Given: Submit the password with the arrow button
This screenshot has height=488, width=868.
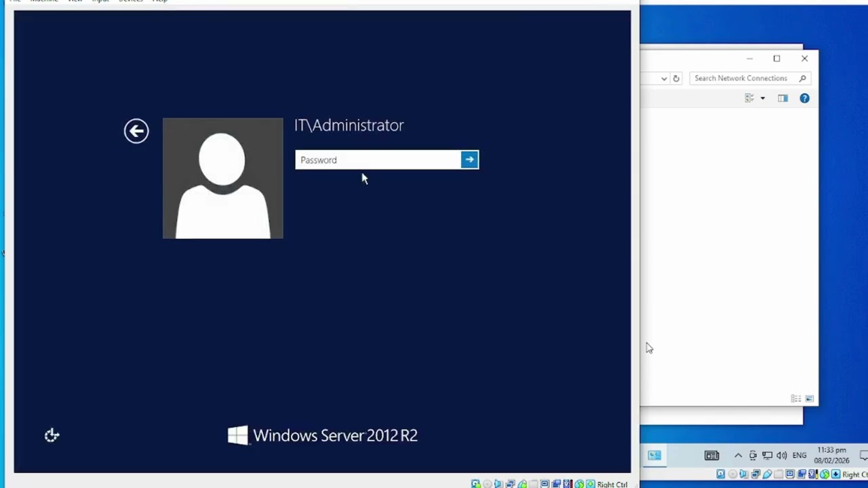Looking at the screenshot, I should point(469,160).
